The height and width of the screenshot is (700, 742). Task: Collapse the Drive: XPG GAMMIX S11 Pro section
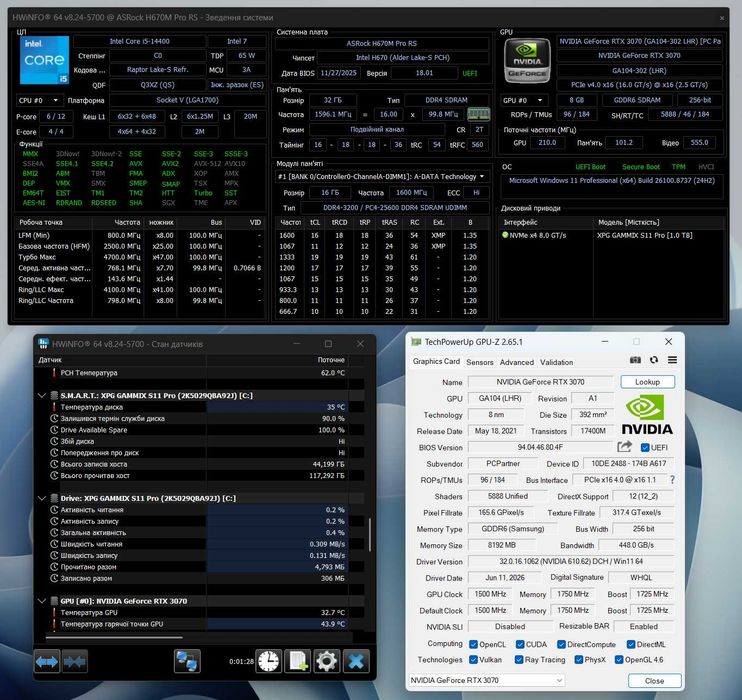click(42, 498)
